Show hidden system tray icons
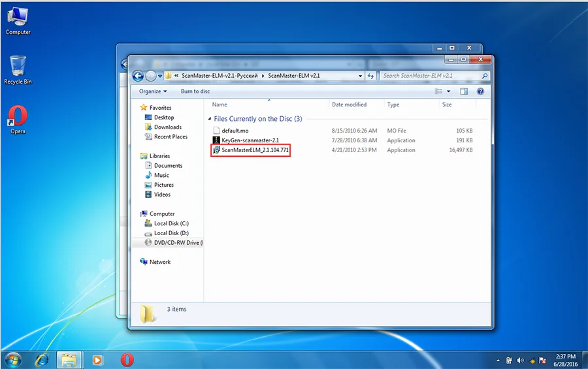 coord(498,361)
